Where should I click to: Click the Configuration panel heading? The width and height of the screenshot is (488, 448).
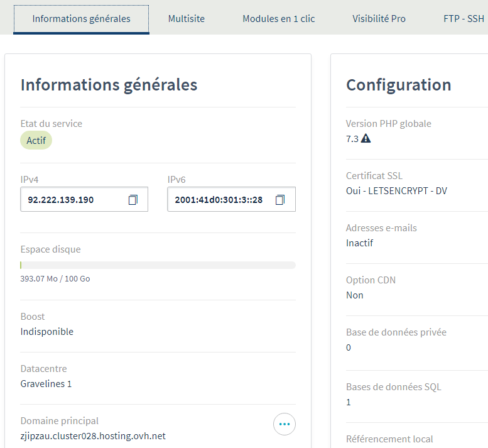click(x=398, y=85)
